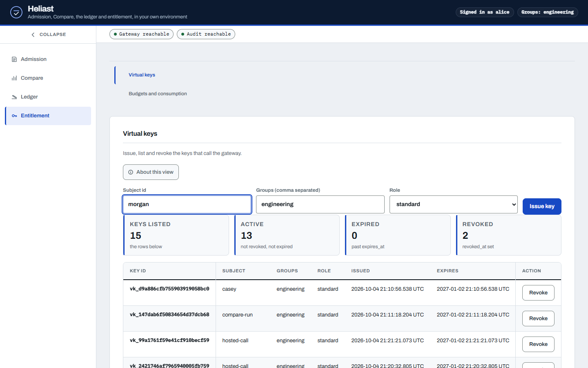Click the Heliast shield logo icon
This screenshot has height=368, width=588.
(16, 12)
